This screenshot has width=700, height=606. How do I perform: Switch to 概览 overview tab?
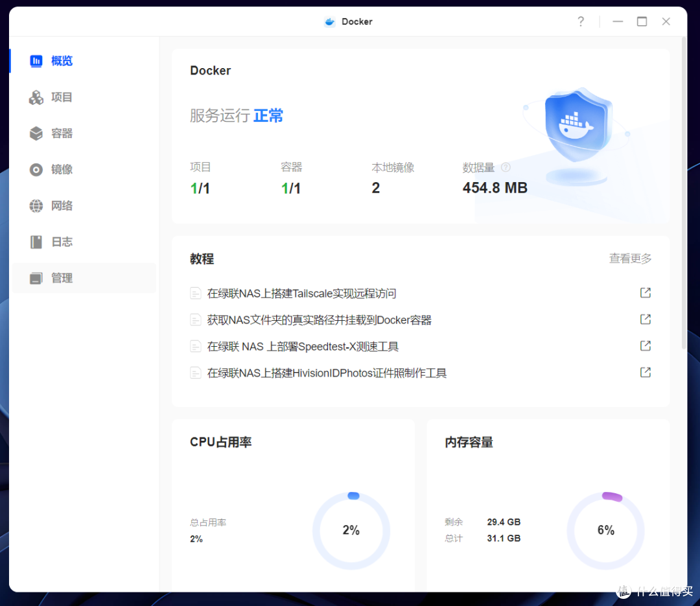click(x=83, y=61)
